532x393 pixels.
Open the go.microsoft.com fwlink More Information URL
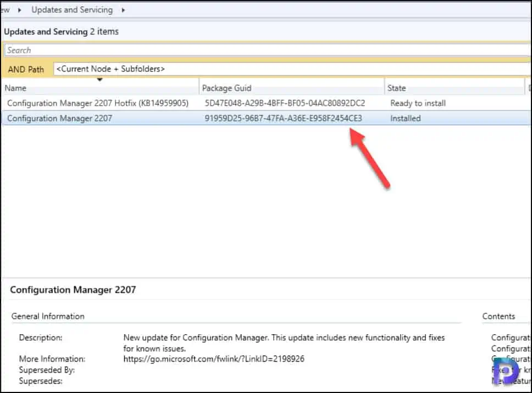(214, 359)
